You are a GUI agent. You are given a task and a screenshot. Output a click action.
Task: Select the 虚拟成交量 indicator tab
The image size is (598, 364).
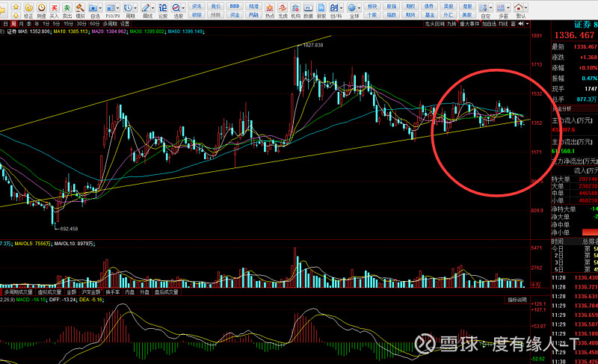[48, 292]
